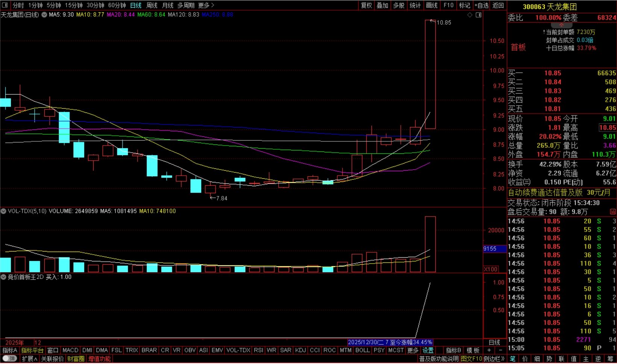The image size is (617, 364).
Task: Select the 60分钟 period tab
Action: point(117,5)
